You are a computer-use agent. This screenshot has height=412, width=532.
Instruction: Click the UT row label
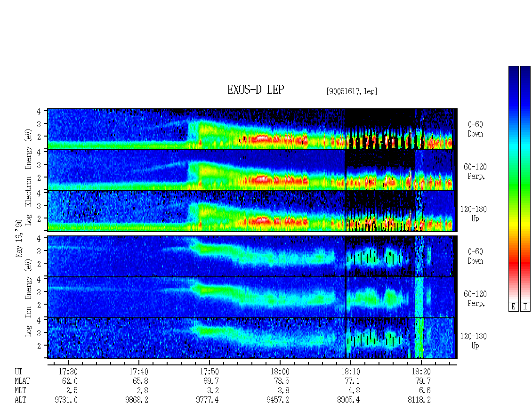(18, 372)
